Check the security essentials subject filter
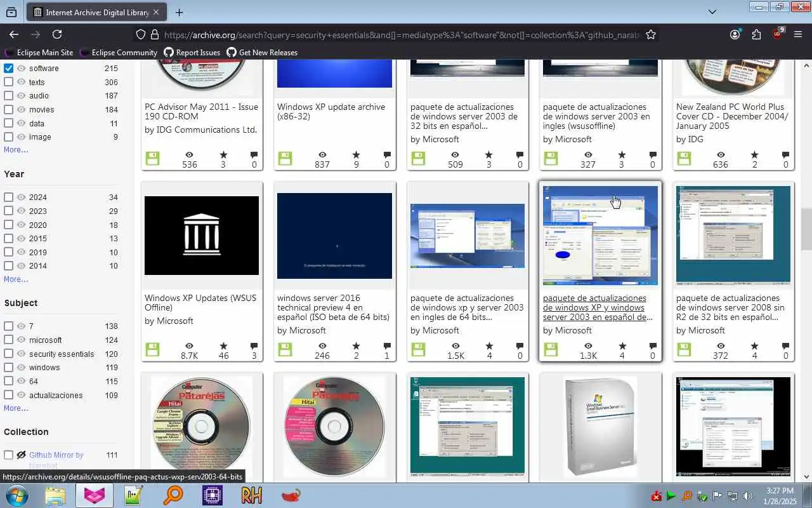 coord(8,354)
